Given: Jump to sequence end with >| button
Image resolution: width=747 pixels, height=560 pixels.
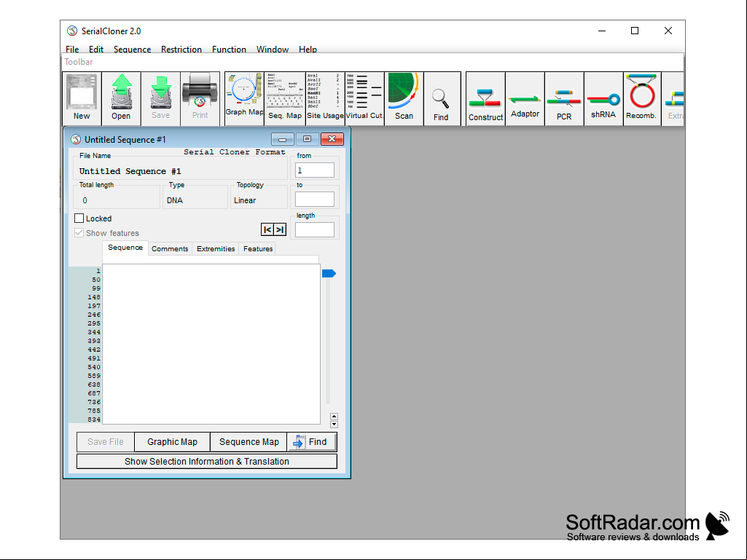Looking at the screenshot, I should [x=280, y=229].
